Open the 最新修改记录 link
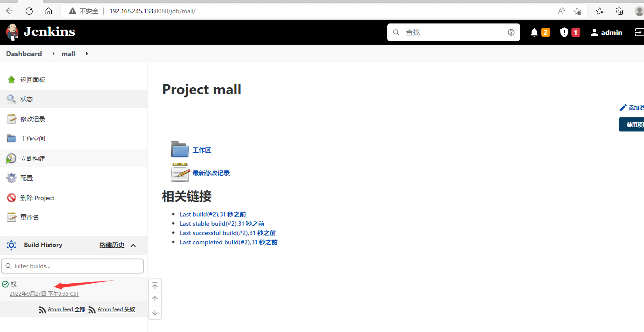644x332 pixels. (x=211, y=173)
